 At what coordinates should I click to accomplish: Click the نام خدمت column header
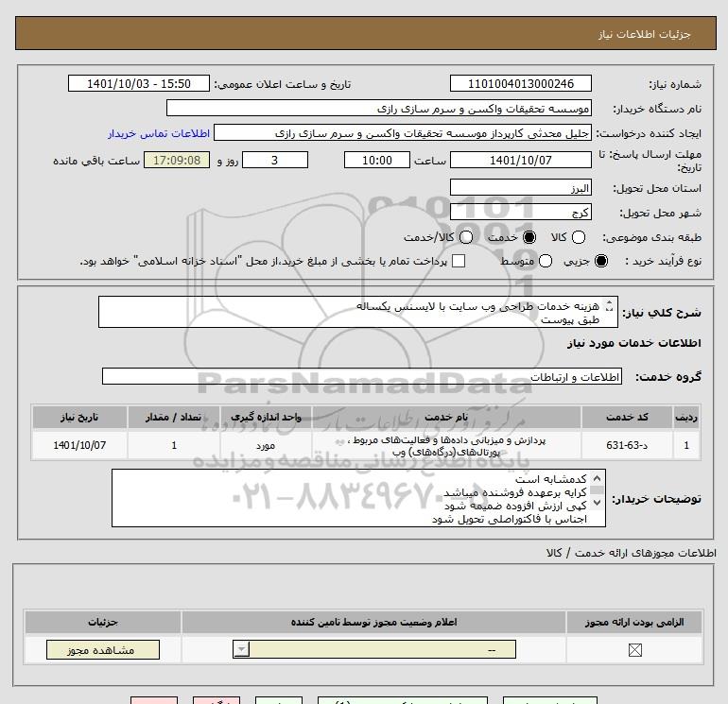[446, 417]
